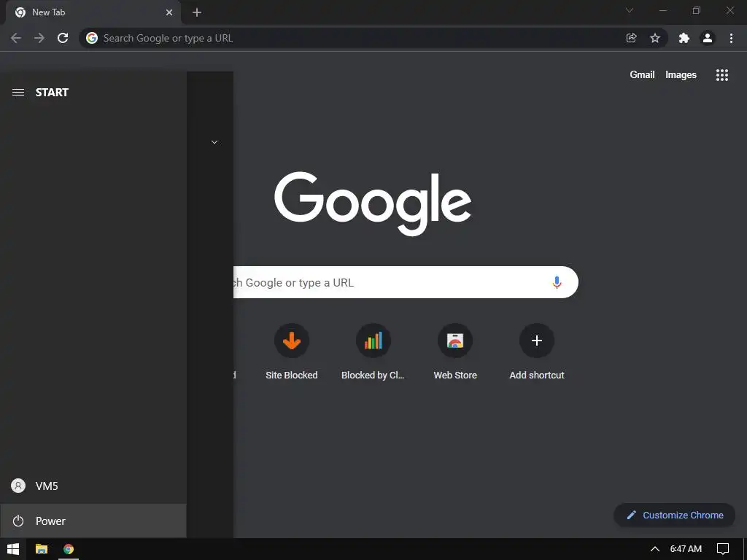Close the New Tab tab
This screenshot has height=560, width=747.
click(169, 12)
